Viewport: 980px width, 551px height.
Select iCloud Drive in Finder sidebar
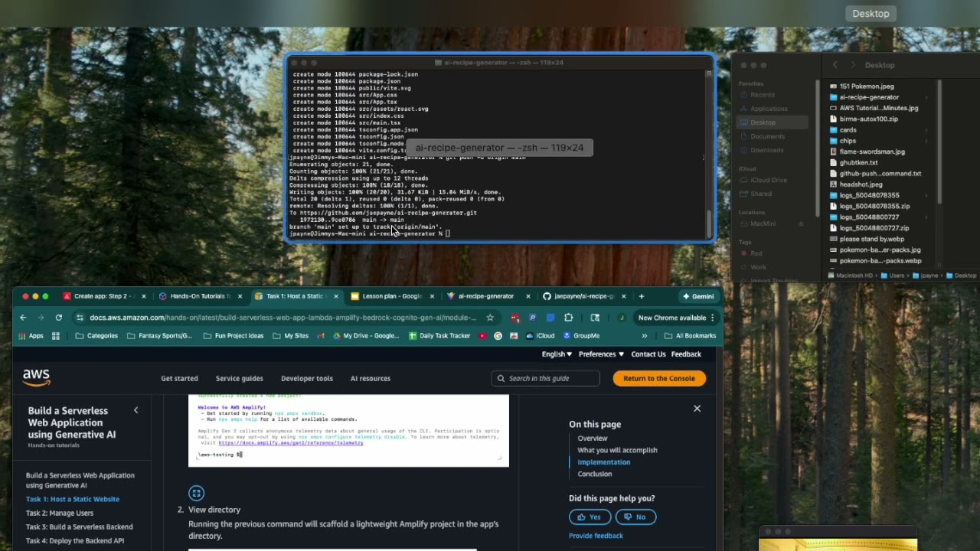[x=769, y=180]
